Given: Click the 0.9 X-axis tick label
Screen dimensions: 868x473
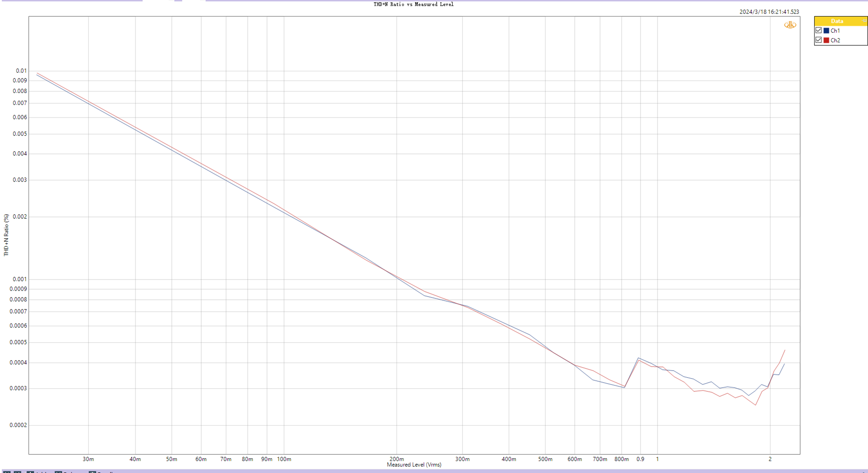Looking at the screenshot, I should pyautogui.click(x=641, y=459).
